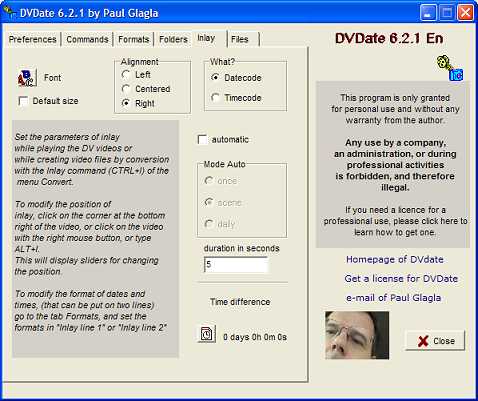Click the Close button with red X
Screen dimensions: 478x401
coord(435,341)
